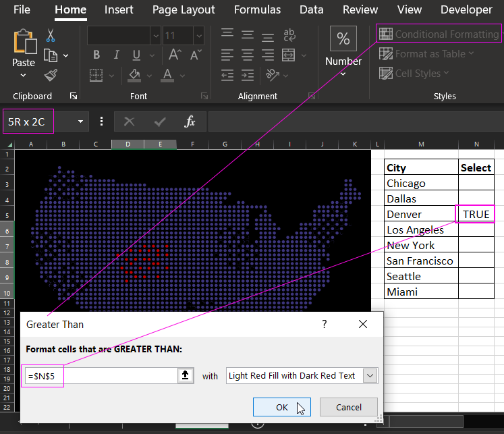
Task: Open the Page Layout tab
Action: point(184,9)
